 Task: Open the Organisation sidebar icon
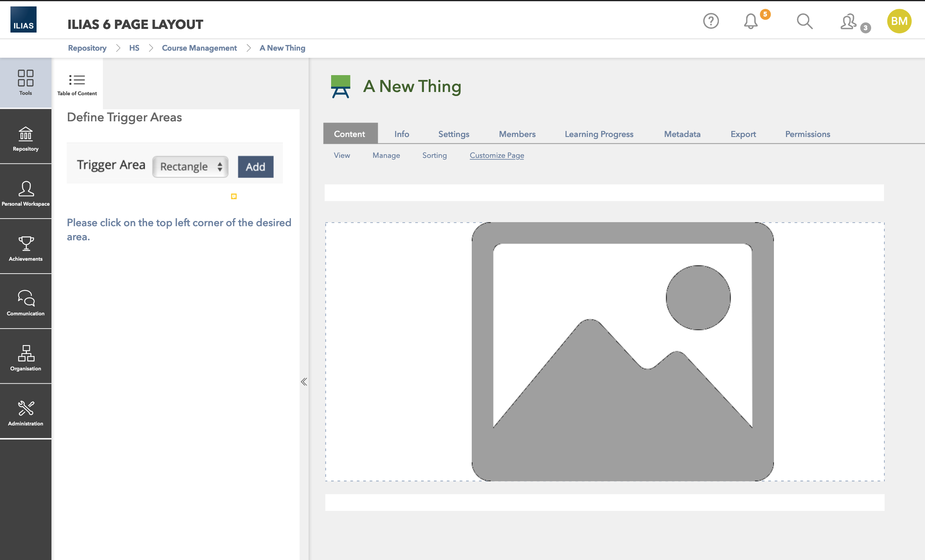[25, 358]
